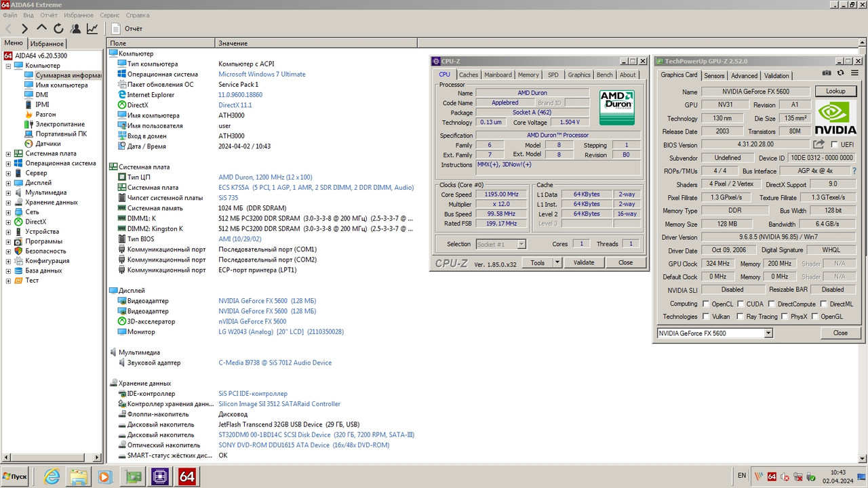Image resolution: width=868 pixels, height=488 pixels.
Task: Open the graph icon in AIDA64 toolbar
Action: pyautogui.click(x=92, y=28)
